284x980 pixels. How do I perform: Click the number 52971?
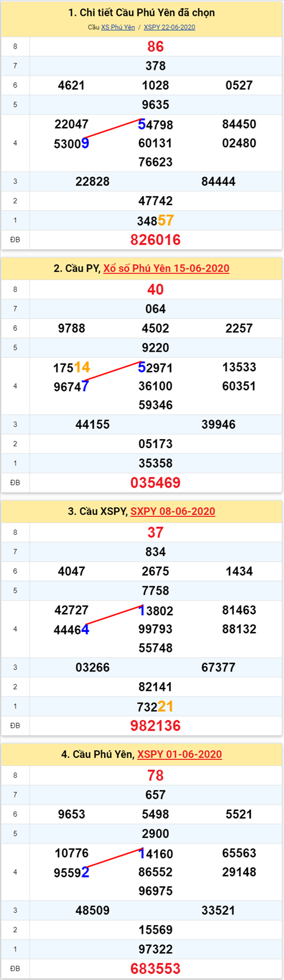click(x=156, y=368)
